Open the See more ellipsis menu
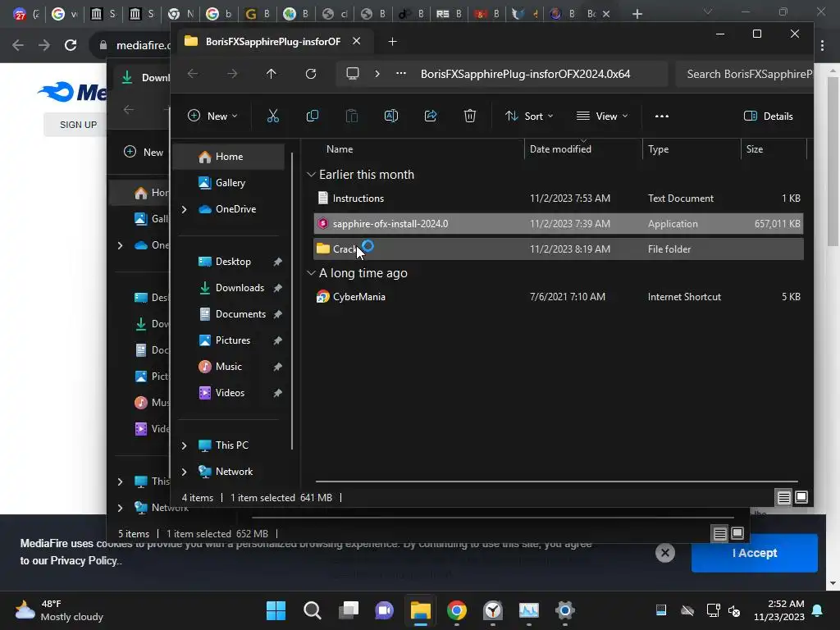 (662, 116)
